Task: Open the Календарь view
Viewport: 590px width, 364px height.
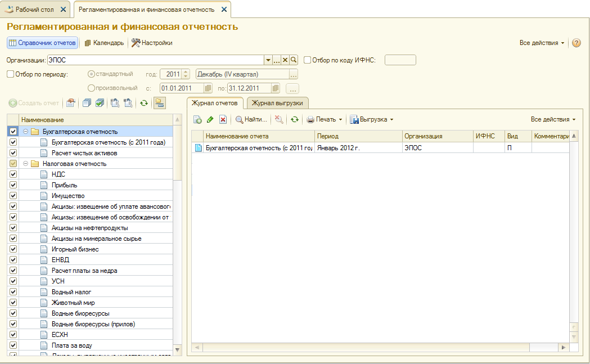Action: (104, 43)
